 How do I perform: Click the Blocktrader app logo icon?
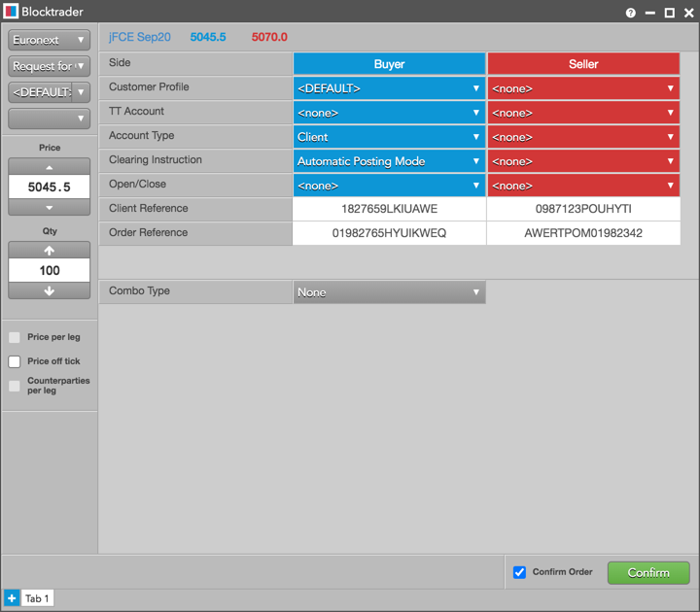point(11,11)
